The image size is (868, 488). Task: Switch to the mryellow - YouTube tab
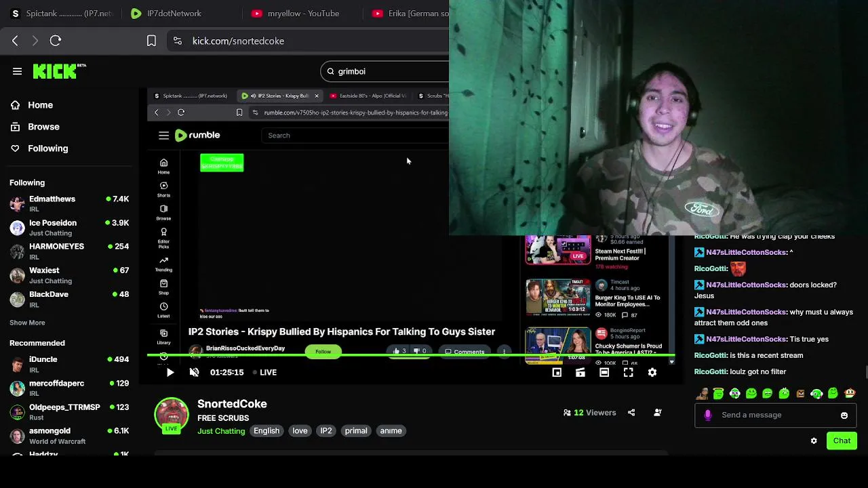(x=296, y=14)
